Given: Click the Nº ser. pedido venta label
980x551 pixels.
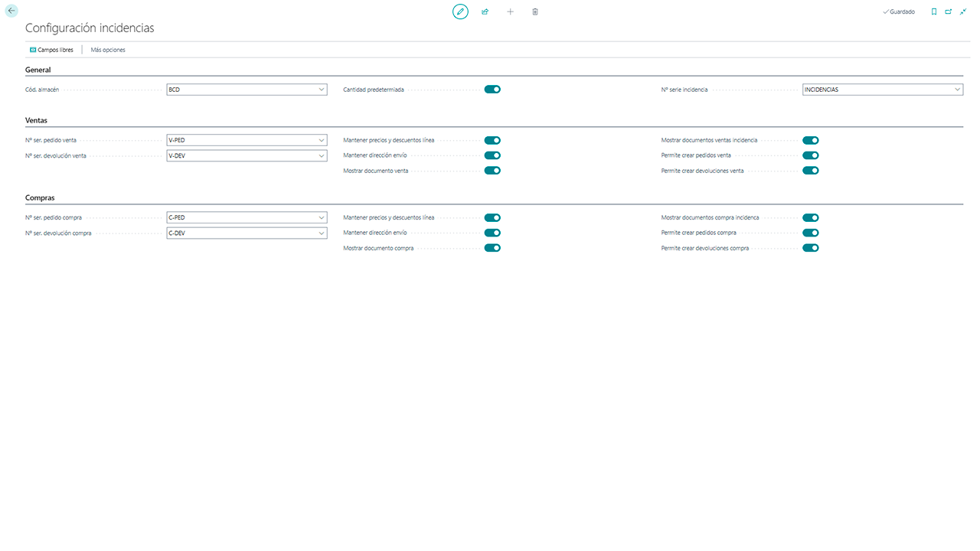Looking at the screenshot, I should (x=51, y=140).
